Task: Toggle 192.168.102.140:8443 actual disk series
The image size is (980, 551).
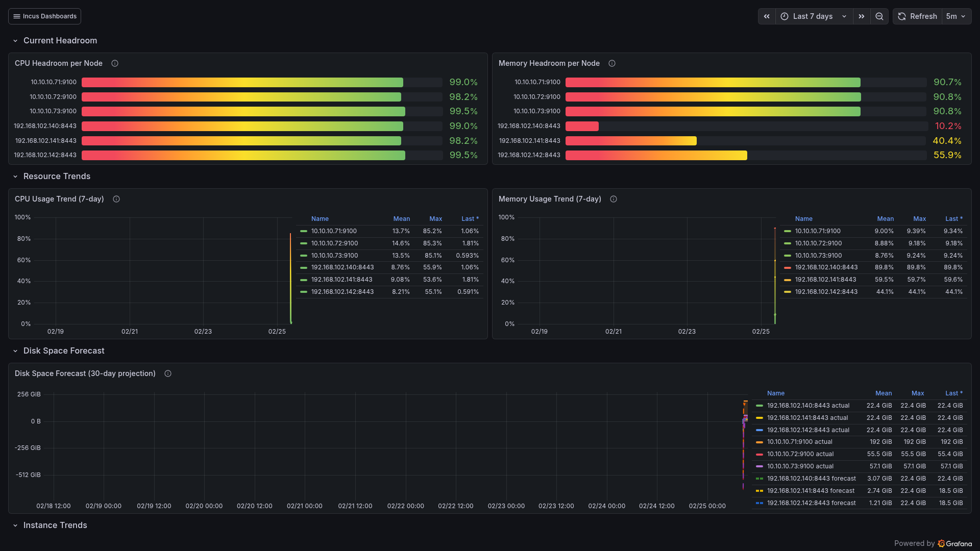Action: click(x=808, y=406)
